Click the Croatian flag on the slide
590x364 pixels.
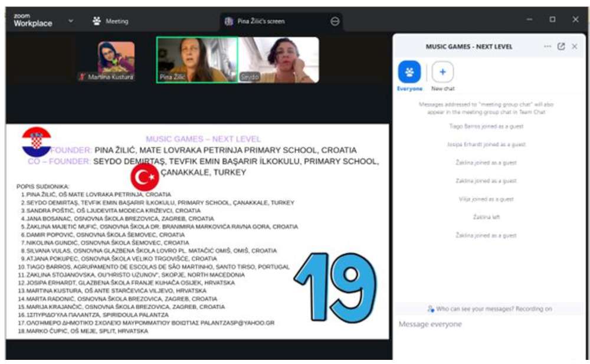click(37, 142)
